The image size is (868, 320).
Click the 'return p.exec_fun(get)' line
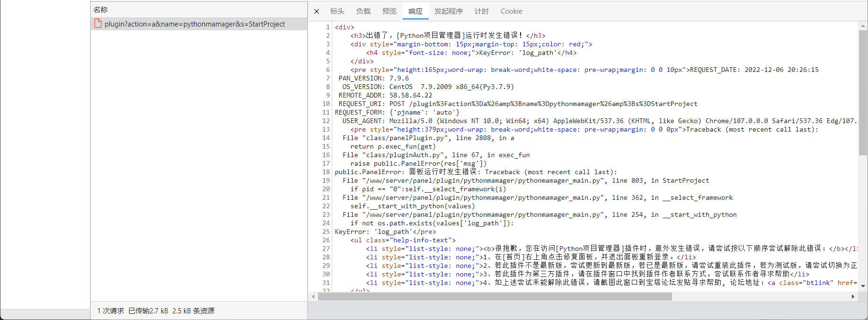click(x=393, y=146)
